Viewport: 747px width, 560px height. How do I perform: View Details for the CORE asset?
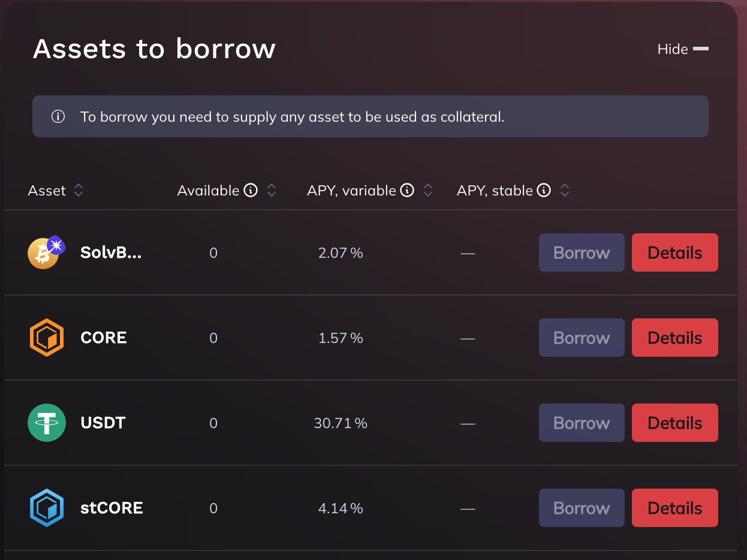tap(674, 338)
